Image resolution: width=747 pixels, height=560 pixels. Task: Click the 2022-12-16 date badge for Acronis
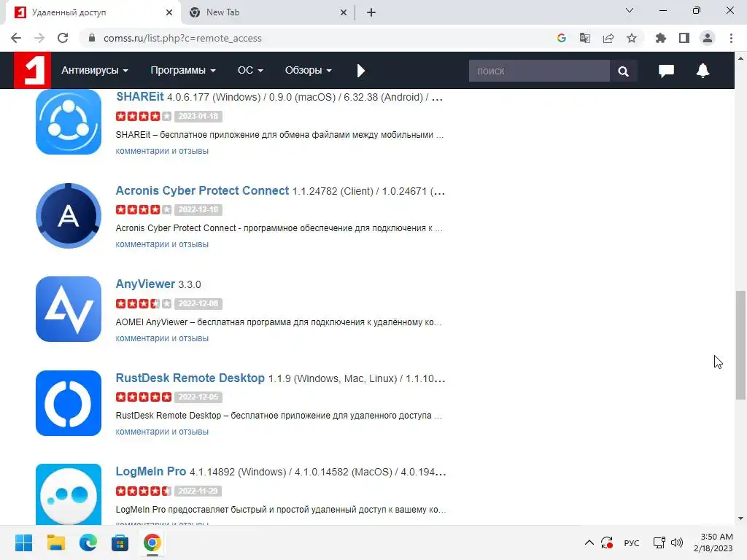198,209
